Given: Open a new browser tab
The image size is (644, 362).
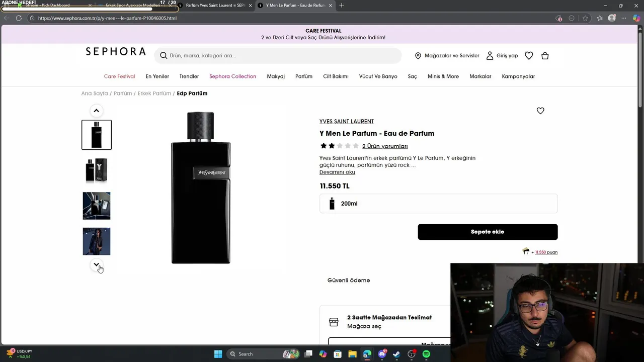Looking at the screenshot, I should click(342, 5).
